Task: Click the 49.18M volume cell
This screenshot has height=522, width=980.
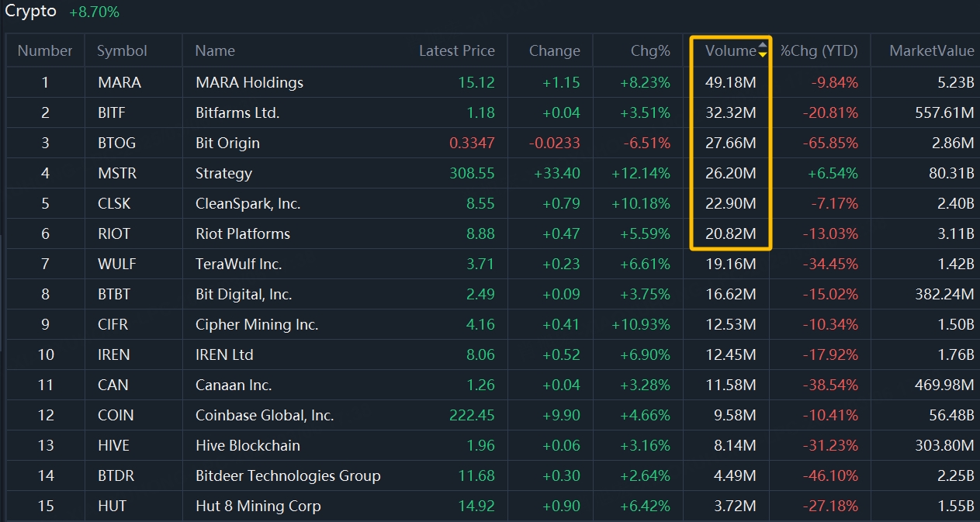Action: 730,82
